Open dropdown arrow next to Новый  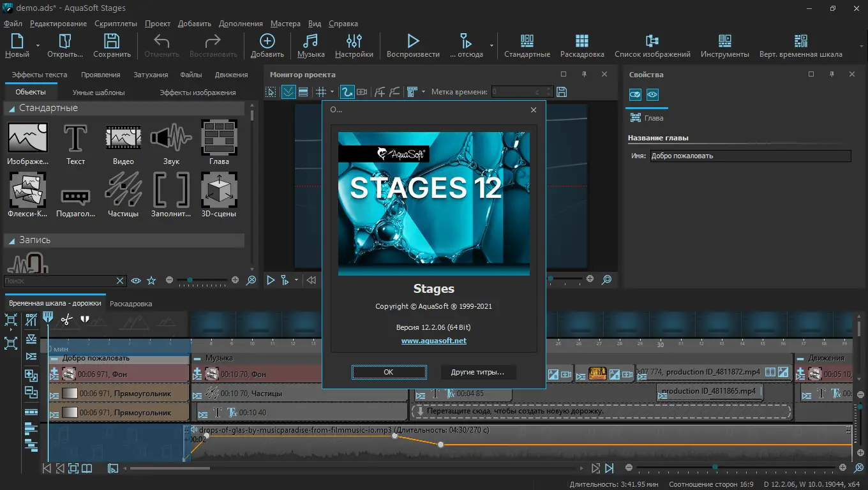click(38, 46)
